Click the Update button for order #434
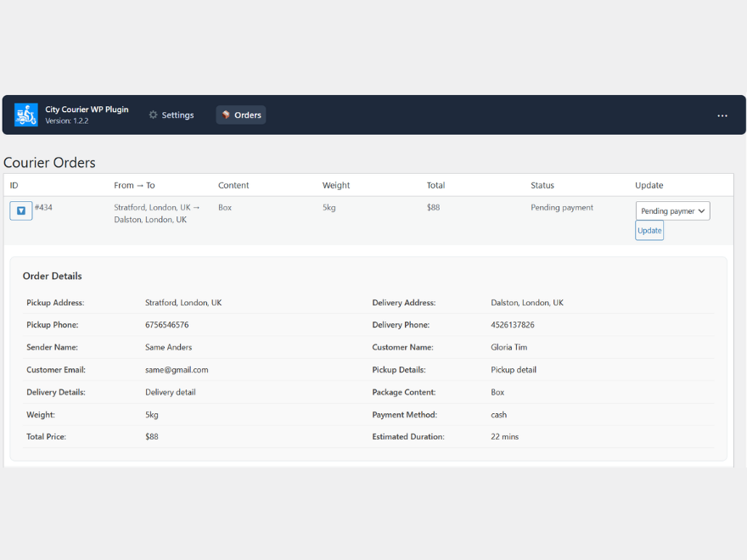This screenshot has width=747, height=560. click(649, 230)
